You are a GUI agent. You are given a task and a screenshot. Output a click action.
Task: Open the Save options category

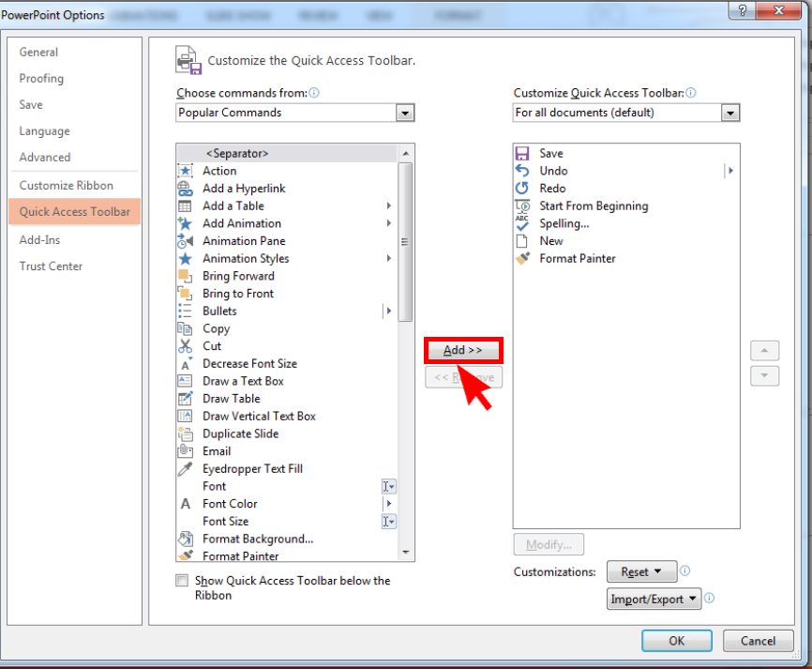(x=31, y=105)
